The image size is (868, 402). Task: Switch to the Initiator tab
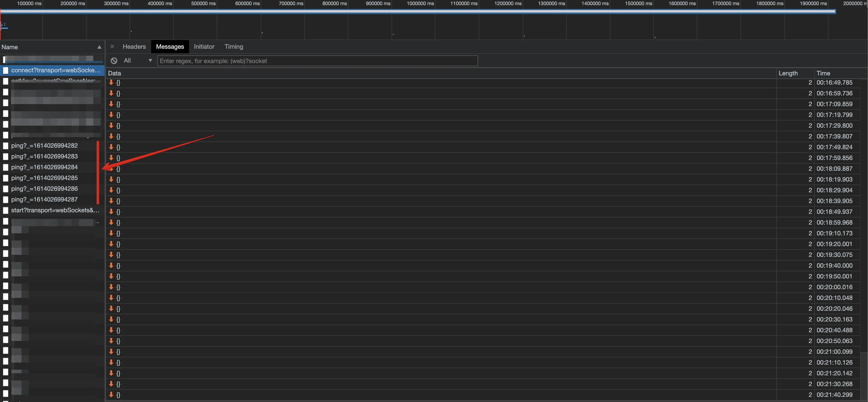204,47
